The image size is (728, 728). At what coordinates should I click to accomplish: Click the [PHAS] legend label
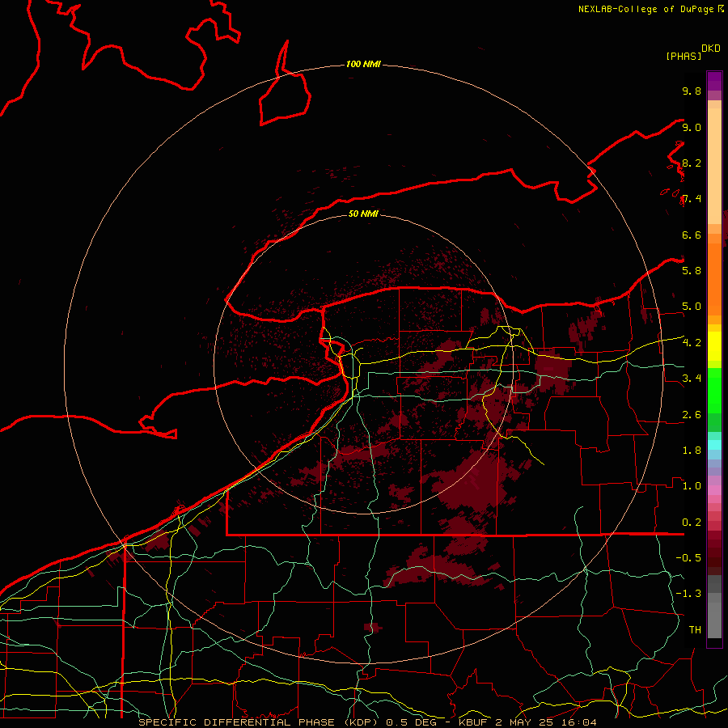click(684, 56)
